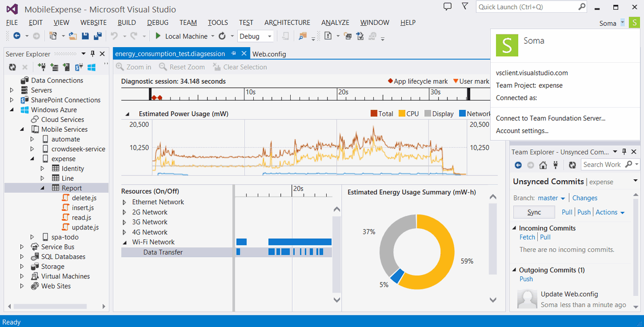
Task: Open the feedback speech bubble icon
Action: pos(447,6)
